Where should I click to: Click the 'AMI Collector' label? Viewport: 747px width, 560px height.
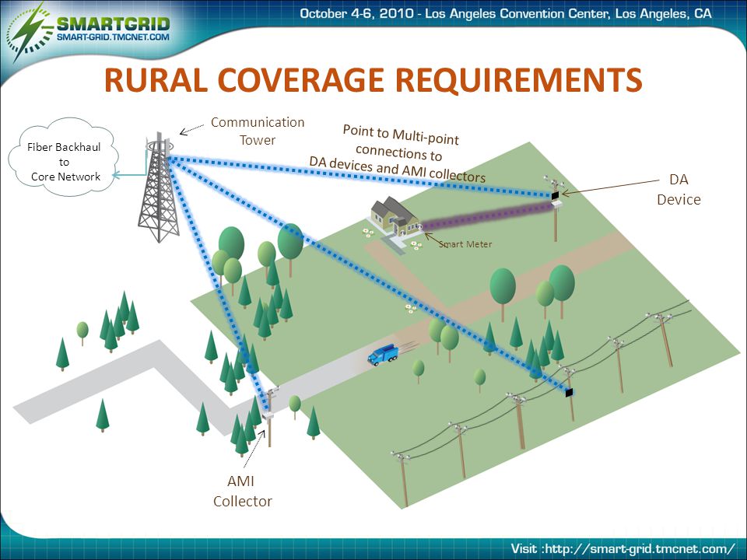(x=243, y=491)
